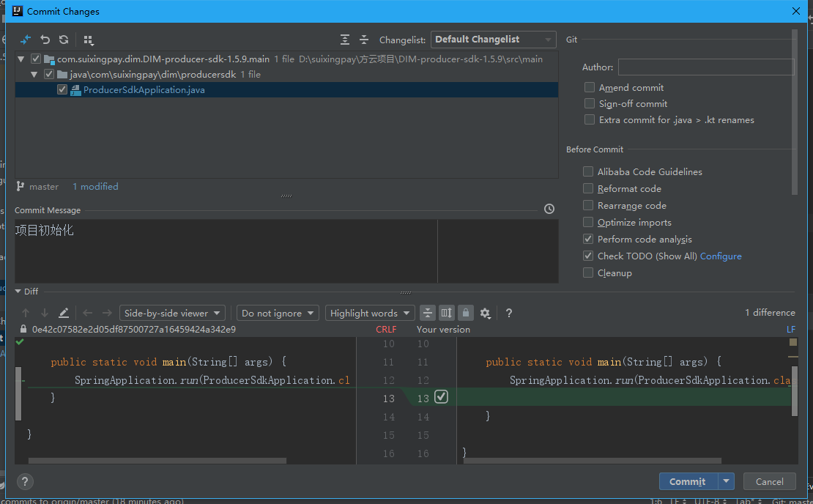813x504 pixels.
Task: Click the Configure link for TODO check
Action: [721, 256]
